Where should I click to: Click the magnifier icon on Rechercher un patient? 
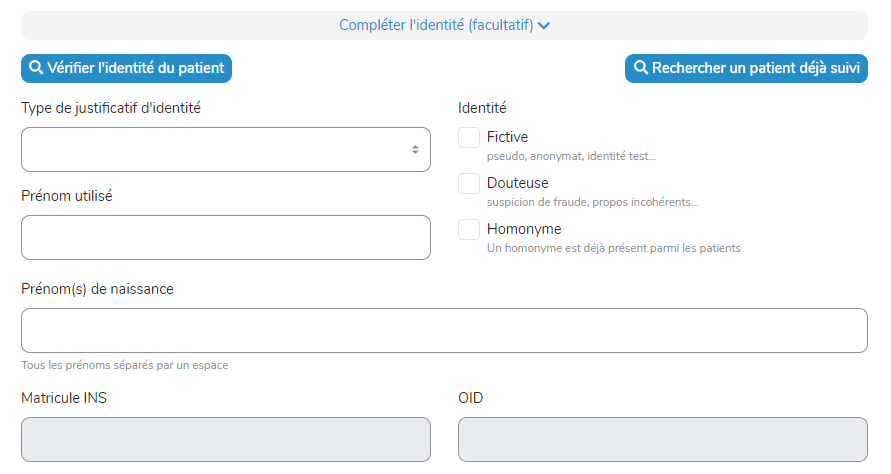pos(640,68)
